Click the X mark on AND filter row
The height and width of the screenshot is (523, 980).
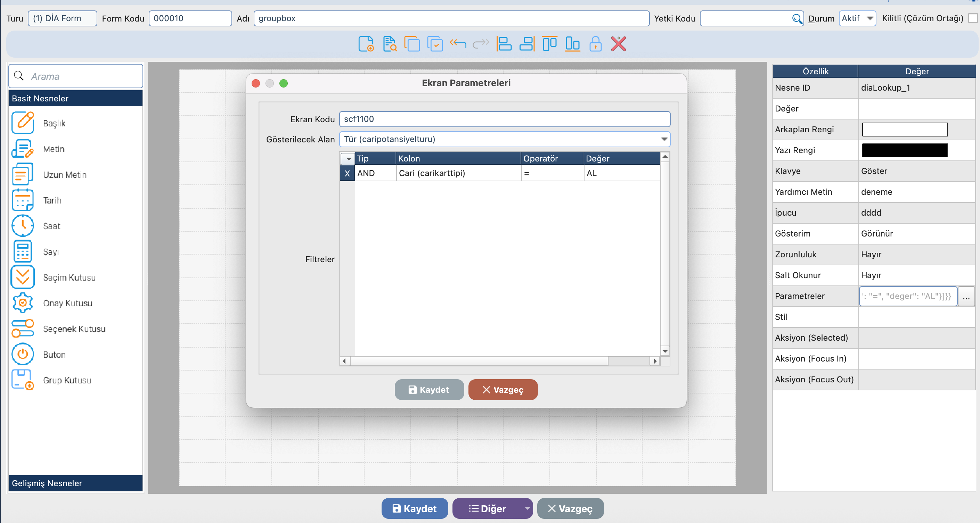tap(347, 173)
